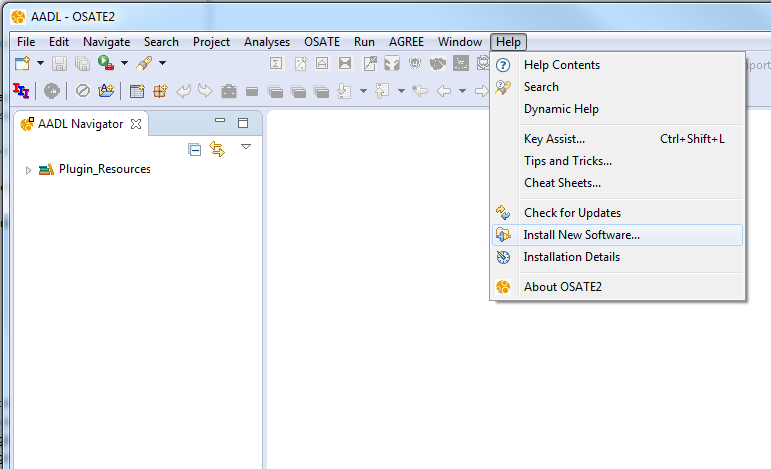Click the Save disk icon
Image resolution: width=771 pixels, height=469 pixels.
(x=59, y=63)
